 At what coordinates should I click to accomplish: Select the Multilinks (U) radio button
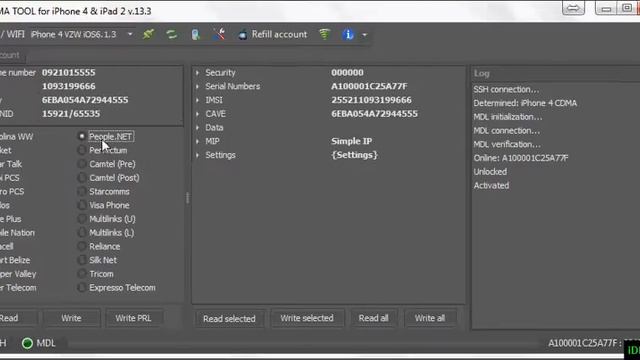82,219
